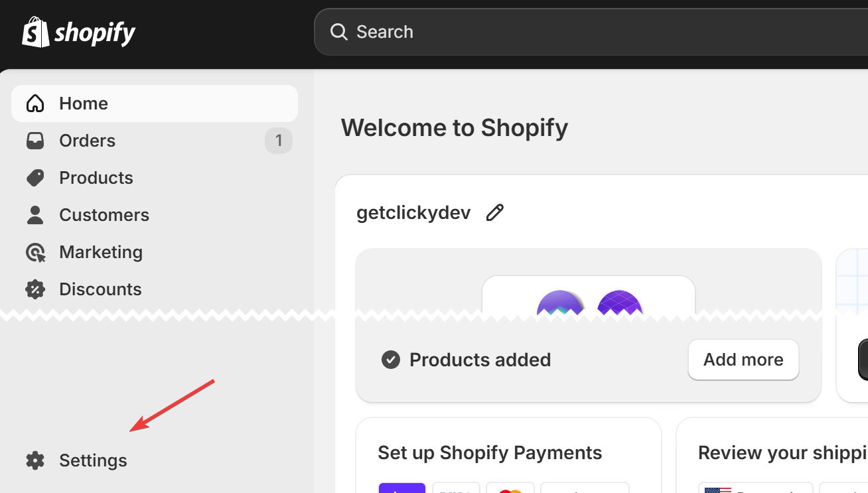
Task: Click the Orders inbox icon
Action: (x=35, y=141)
